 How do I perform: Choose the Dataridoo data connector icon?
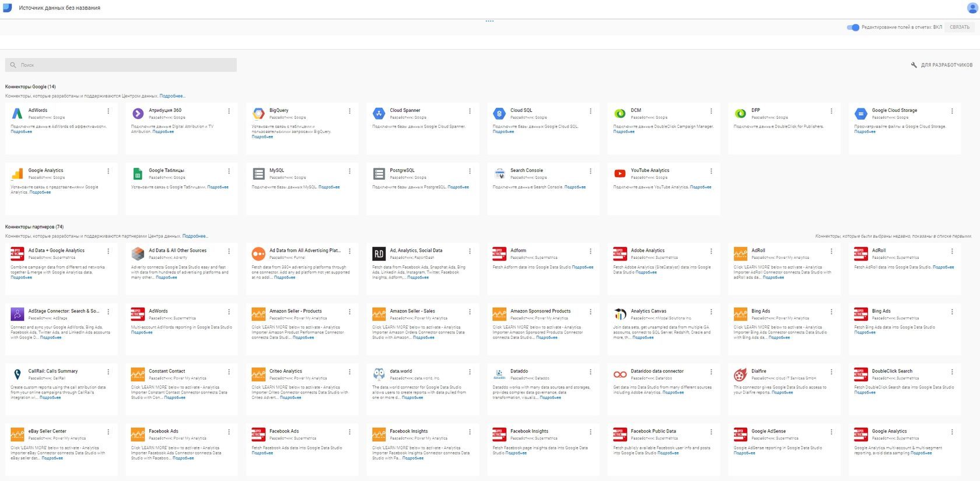620,374
